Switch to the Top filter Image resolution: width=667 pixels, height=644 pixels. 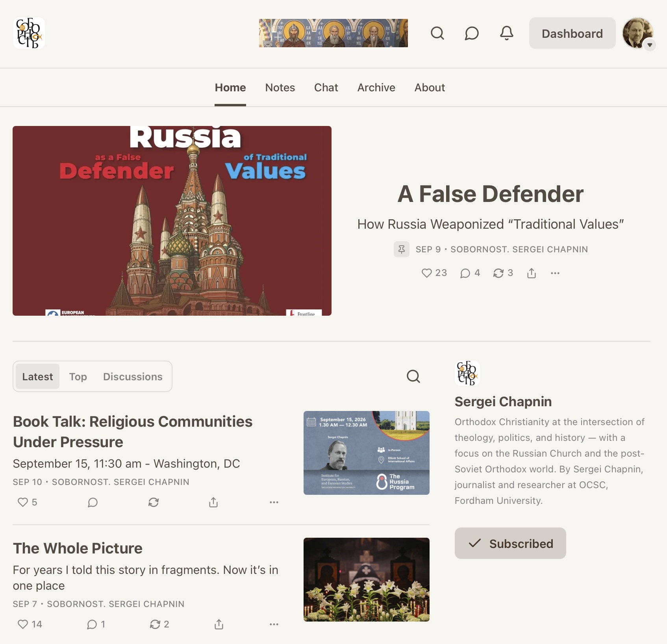click(78, 376)
